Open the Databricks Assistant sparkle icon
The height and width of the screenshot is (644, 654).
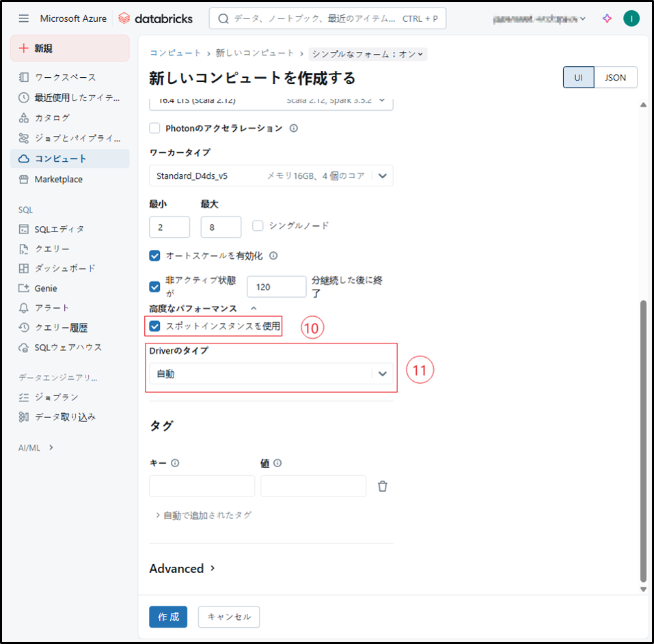607,18
